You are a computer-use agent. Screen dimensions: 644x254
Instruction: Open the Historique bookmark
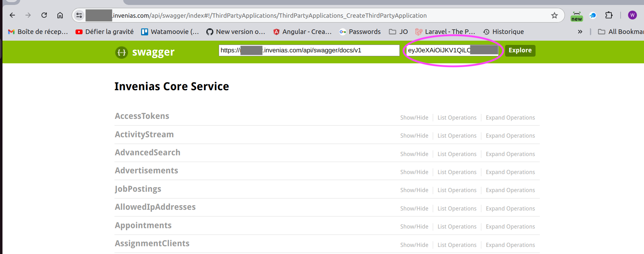(x=503, y=31)
